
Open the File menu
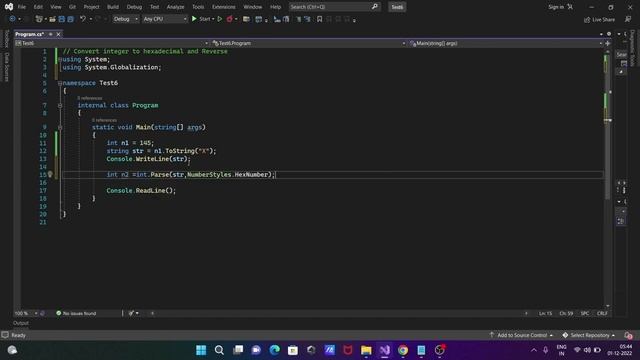coord(22,7)
